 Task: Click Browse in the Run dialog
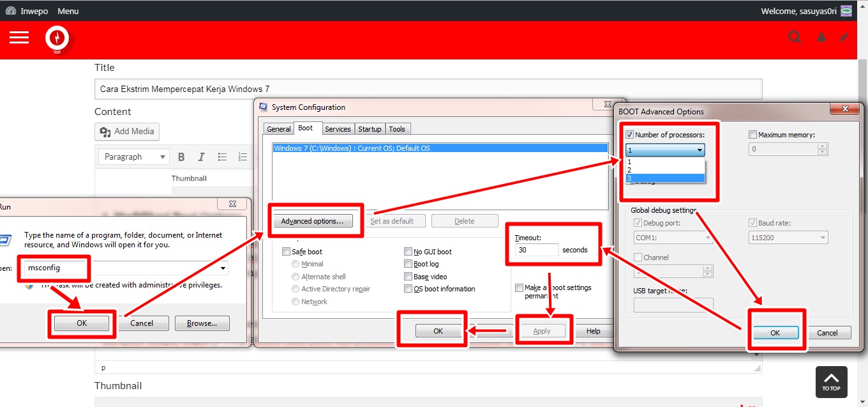[x=202, y=323]
